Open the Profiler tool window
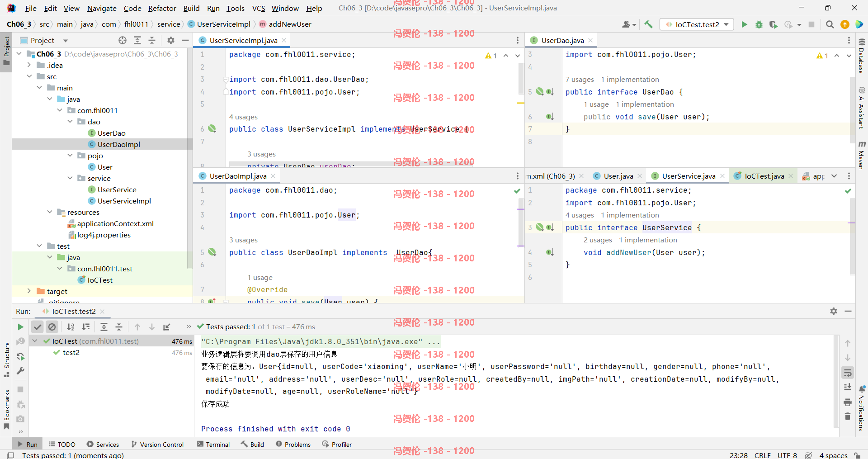Viewport: 868px width, 459px height. click(x=337, y=445)
